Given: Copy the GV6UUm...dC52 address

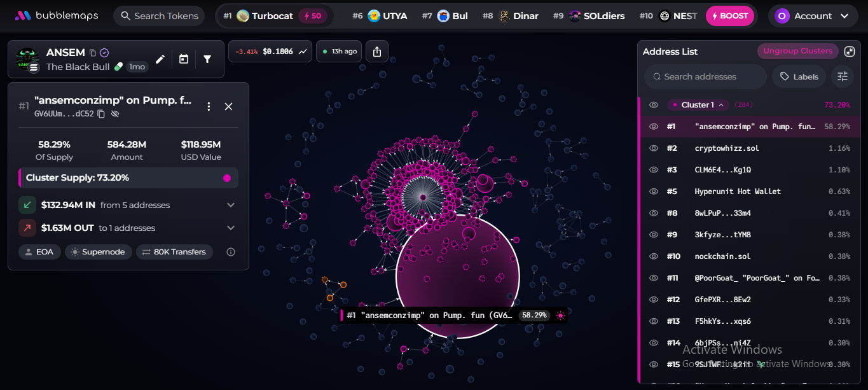Looking at the screenshot, I should click(x=101, y=114).
